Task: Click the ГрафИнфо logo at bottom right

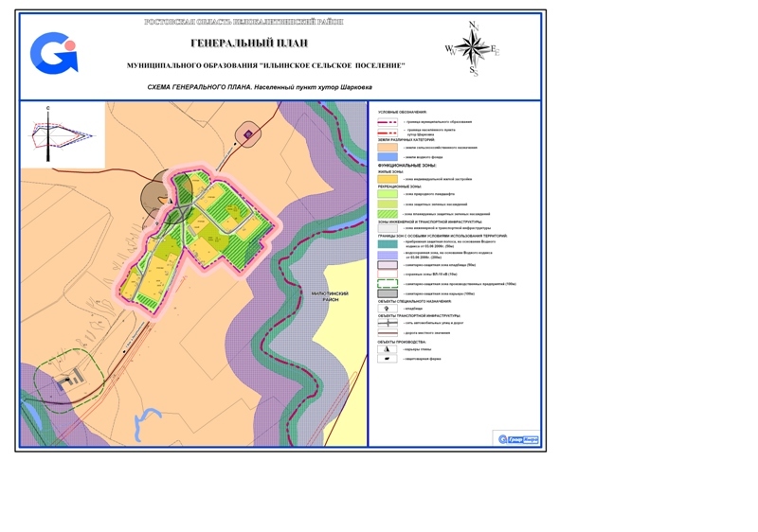Action: click(516, 438)
